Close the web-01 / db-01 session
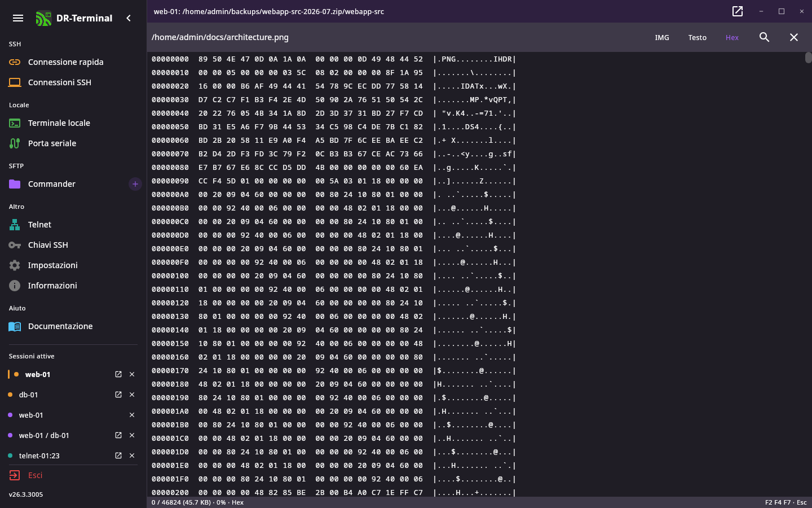This screenshot has height=508, width=812. (132, 435)
